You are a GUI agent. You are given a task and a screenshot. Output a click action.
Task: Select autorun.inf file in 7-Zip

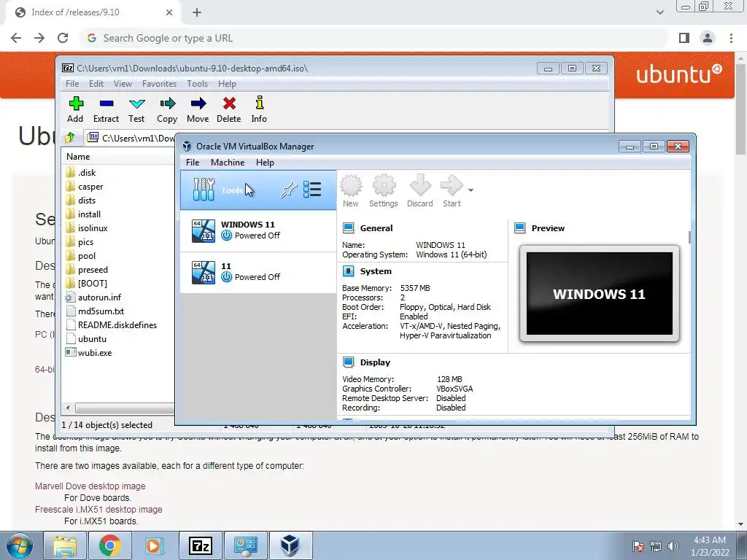click(x=93, y=297)
